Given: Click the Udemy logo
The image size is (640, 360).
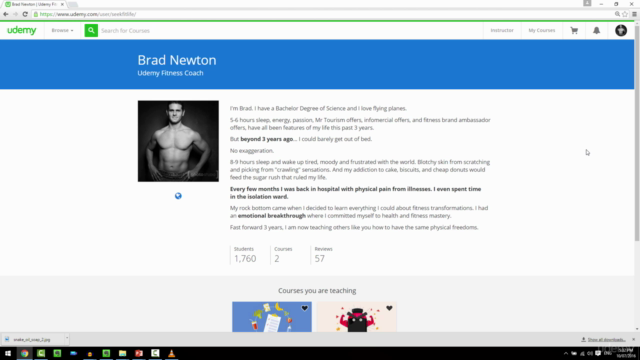Looking at the screenshot, I should click(x=22, y=30).
